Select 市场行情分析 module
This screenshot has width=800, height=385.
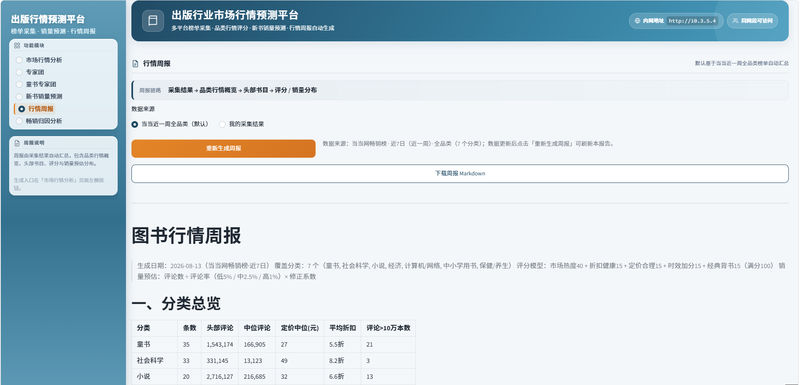39,60
